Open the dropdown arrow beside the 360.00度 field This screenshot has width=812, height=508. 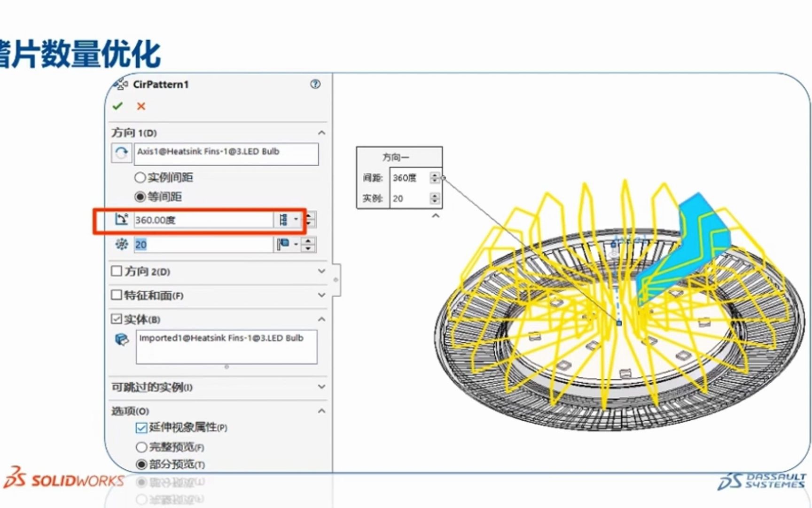pos(296,219)
